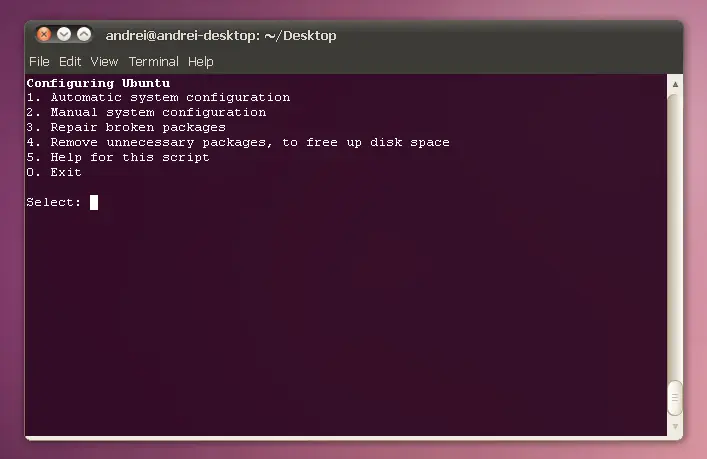Minimize the terminal window
The image size is (707, 459).
(x=64, y=34)
